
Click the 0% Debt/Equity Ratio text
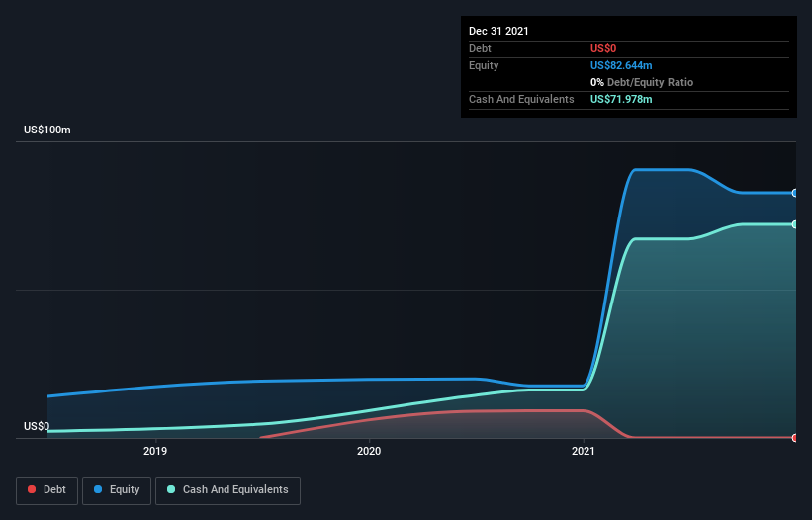tap(642, 82)
